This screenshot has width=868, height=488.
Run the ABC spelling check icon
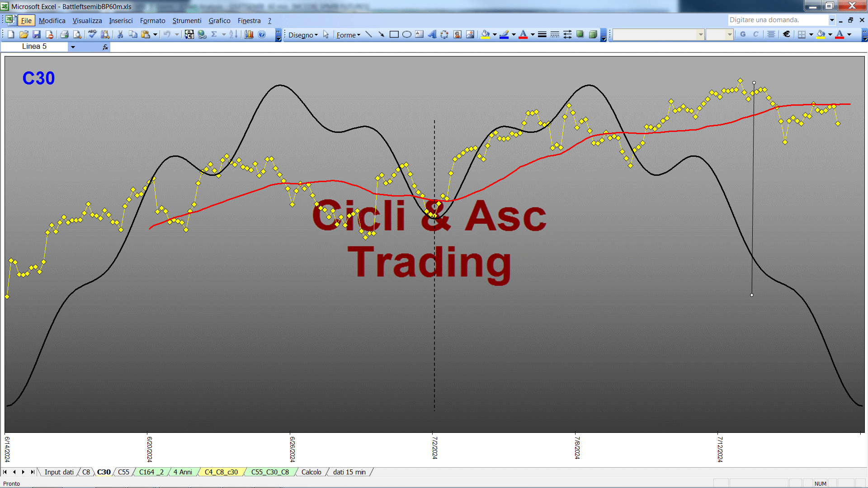point(92,34)
